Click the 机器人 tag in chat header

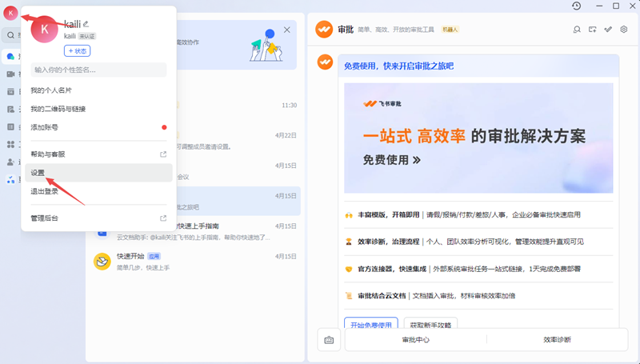[x=450, y=30]
